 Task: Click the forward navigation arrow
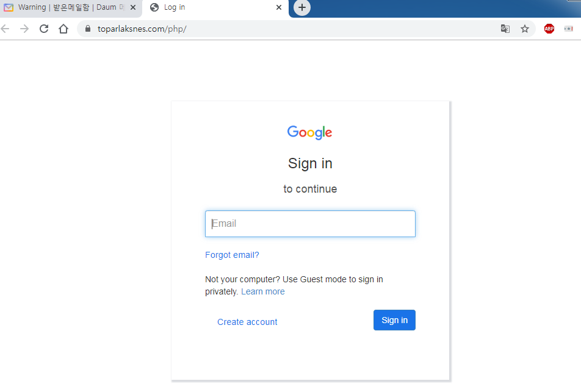24,29
